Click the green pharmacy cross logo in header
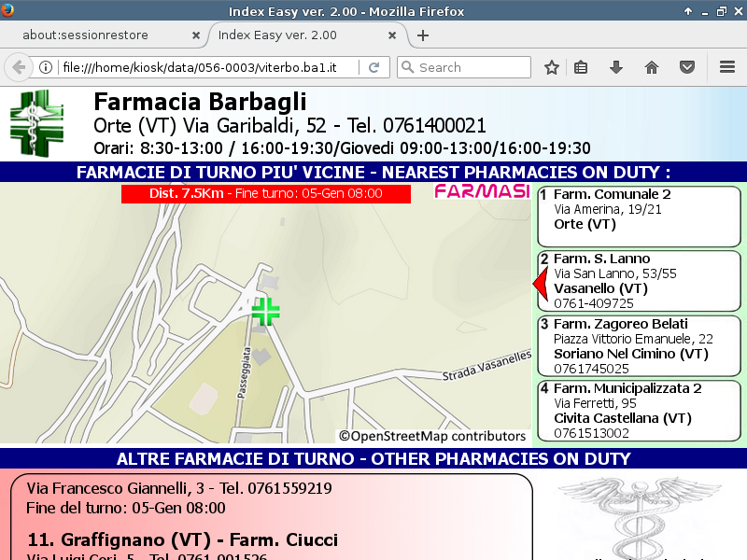Screen dimensions: 747x560 point(36,123)
